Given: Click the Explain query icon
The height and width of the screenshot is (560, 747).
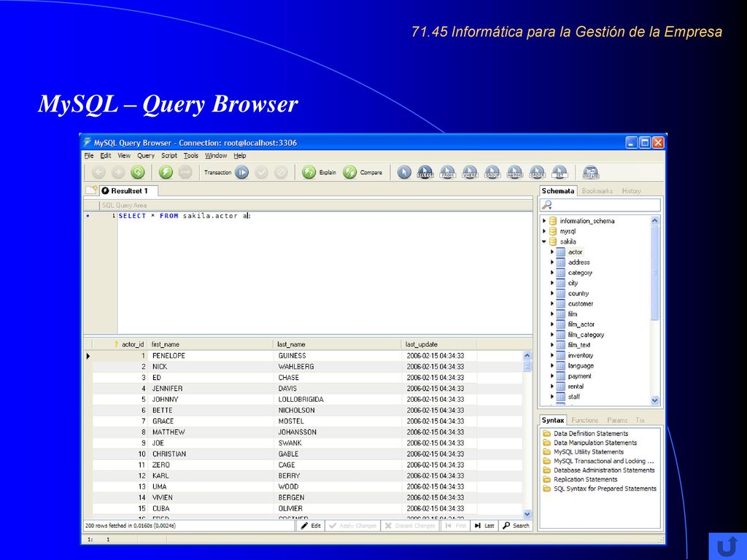Looking at the screenshot, I should [x=309, y=172].
